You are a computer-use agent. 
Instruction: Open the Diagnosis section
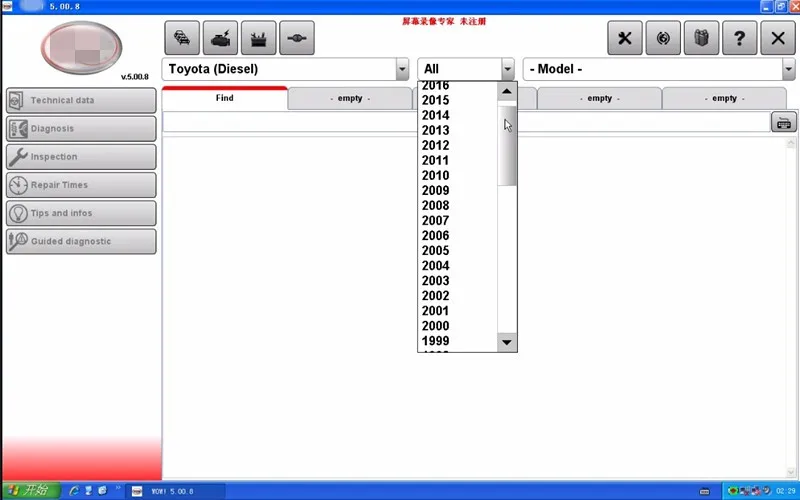click(81, 129)
